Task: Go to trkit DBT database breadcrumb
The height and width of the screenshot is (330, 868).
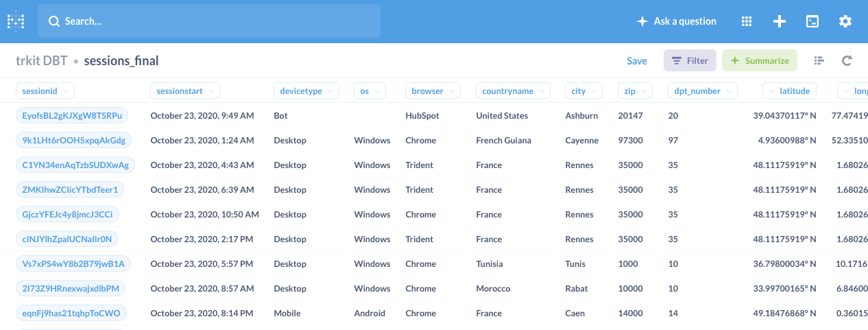Action: (41, 61)
